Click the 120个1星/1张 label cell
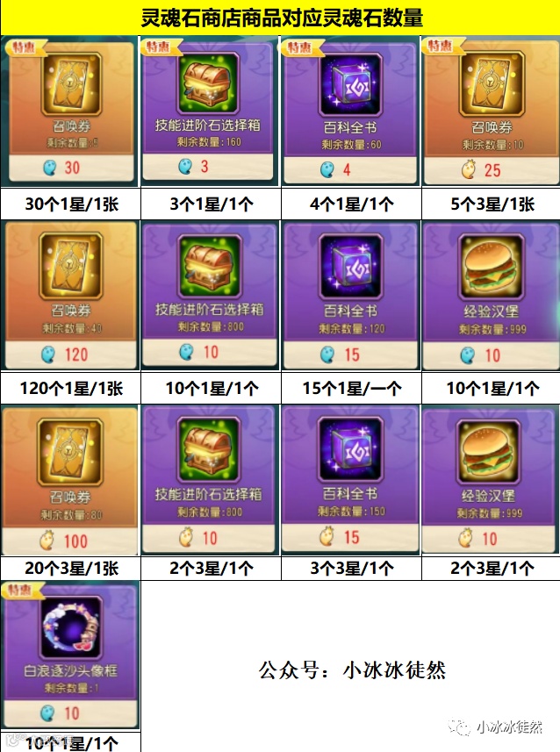Screen dimensions: 560x752 (x=70, y=388)
